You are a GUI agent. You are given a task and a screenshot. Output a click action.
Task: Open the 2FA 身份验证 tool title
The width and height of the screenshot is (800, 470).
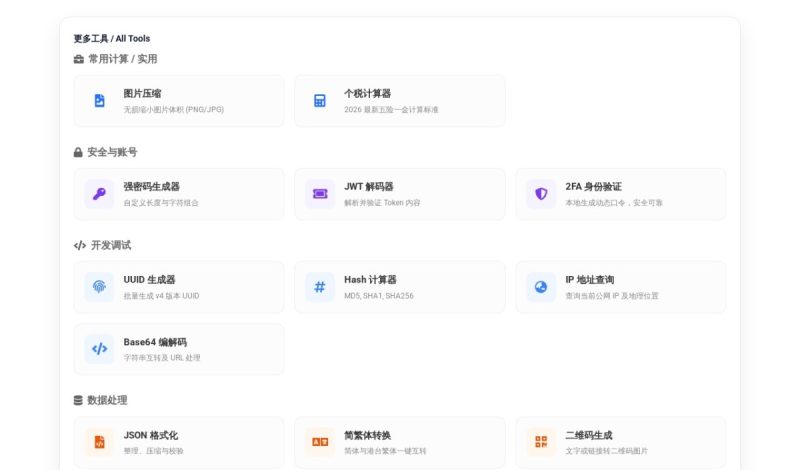593,187
